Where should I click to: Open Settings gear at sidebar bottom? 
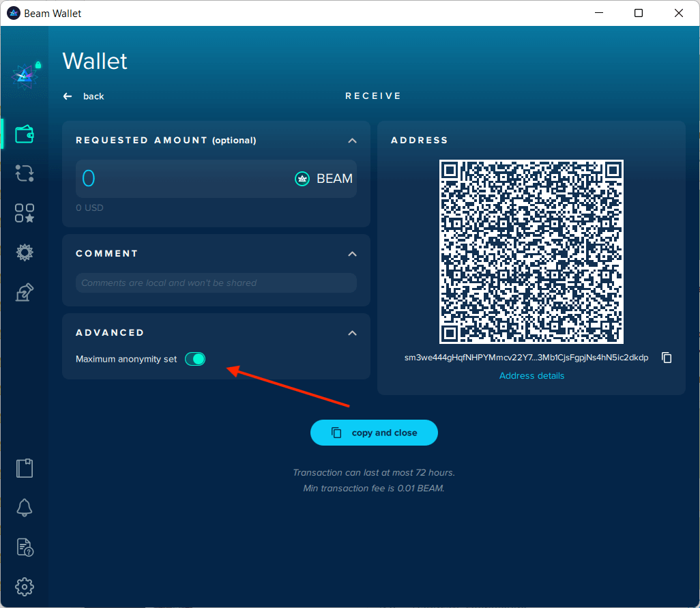pyautogui.click(x=25, y=587)
